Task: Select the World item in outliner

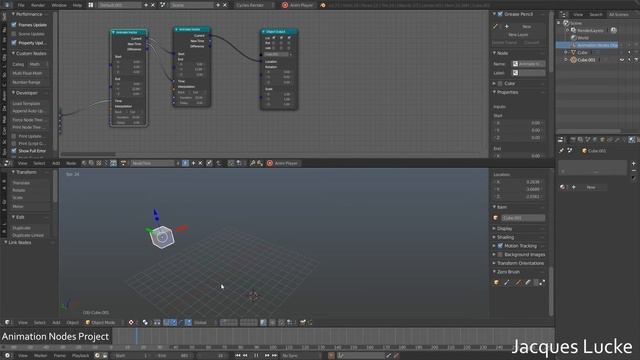Action: (583, 38)
